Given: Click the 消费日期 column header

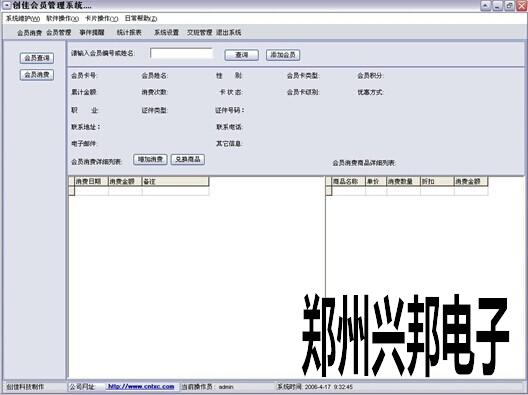Looking at the screenshot, I should tap(91, 182).
